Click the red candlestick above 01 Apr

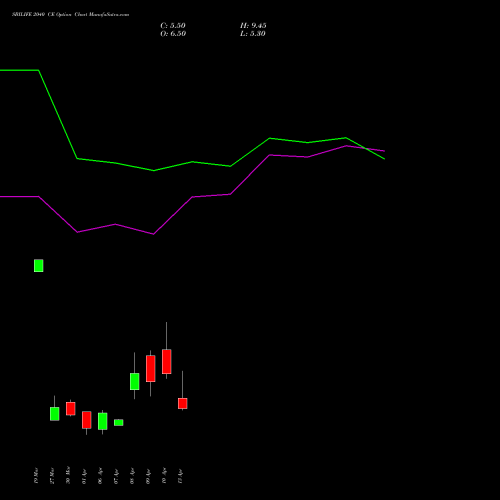[87, 420]
